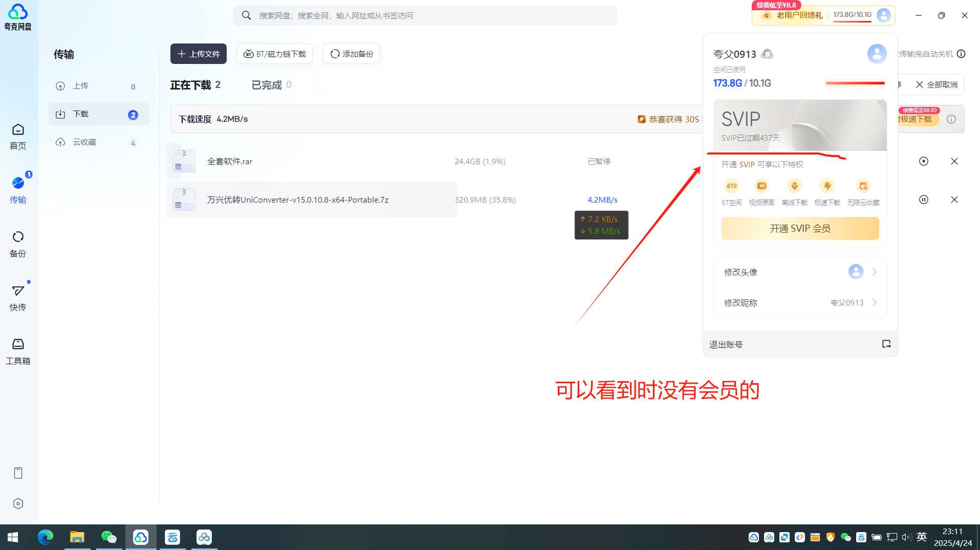980x550 pixels.
Task: Click 全部取消 to cancel all downloads
Action: 937,84
